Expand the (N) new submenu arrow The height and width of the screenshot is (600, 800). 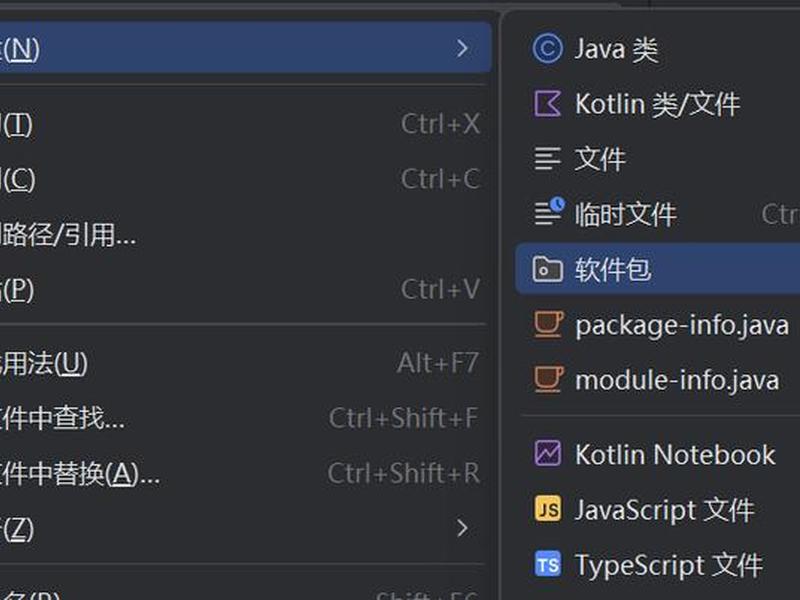[x=462, y=48]
